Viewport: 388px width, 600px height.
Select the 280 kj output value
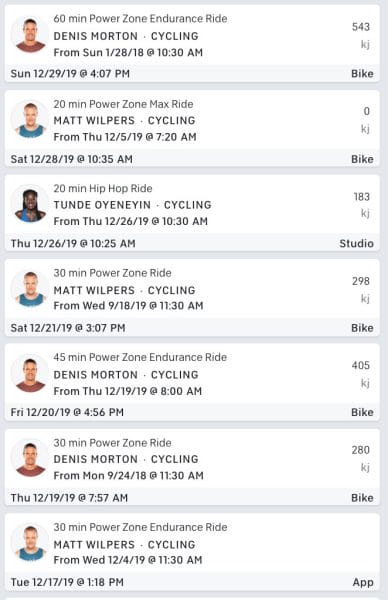361,450
